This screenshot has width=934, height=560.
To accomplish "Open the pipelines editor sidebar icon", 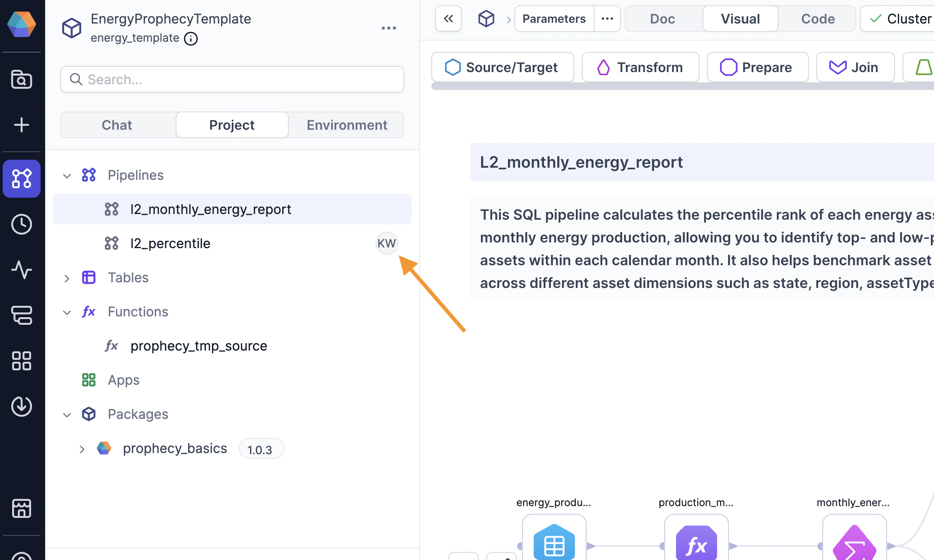I will pos(22,179).
